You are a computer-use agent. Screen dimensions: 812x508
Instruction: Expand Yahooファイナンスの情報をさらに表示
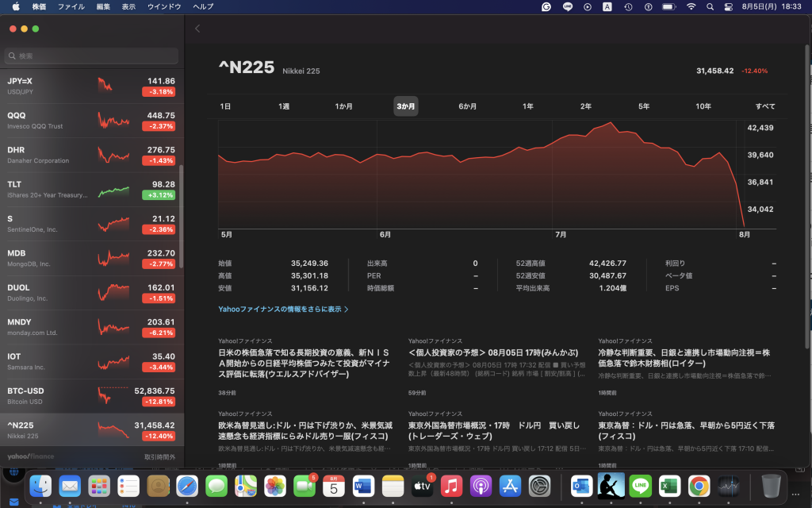[x=283, y=309]
